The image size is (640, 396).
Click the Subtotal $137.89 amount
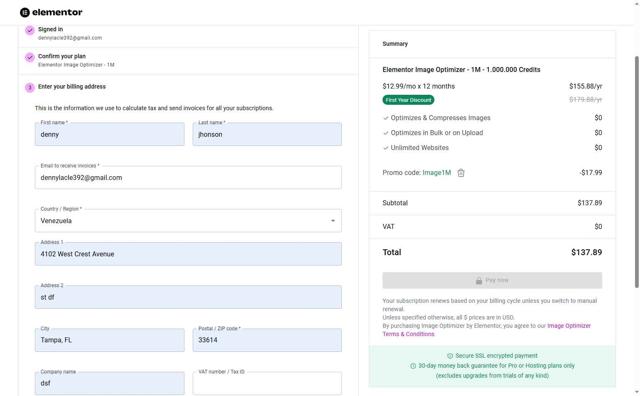pyautogui.click(x=589, y=203)
